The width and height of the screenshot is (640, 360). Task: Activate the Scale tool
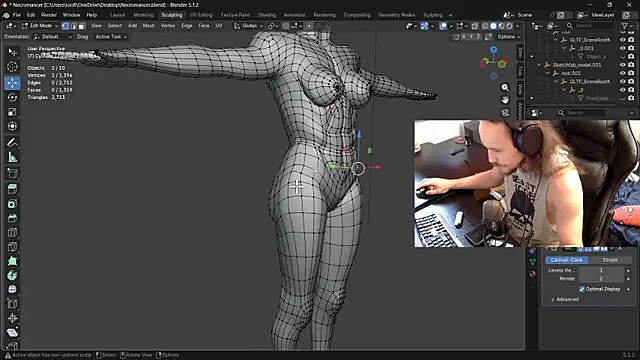coord(12,111)
